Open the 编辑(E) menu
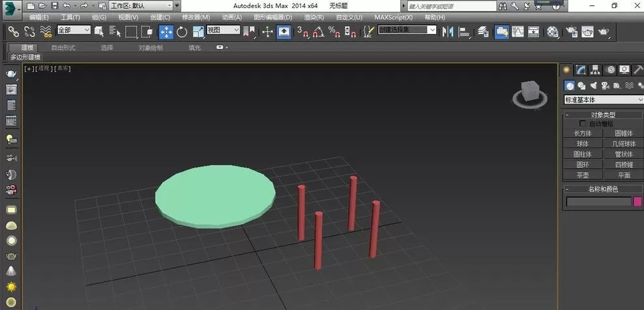The height and width of the screenshot is (310, 644). (39, 17)
